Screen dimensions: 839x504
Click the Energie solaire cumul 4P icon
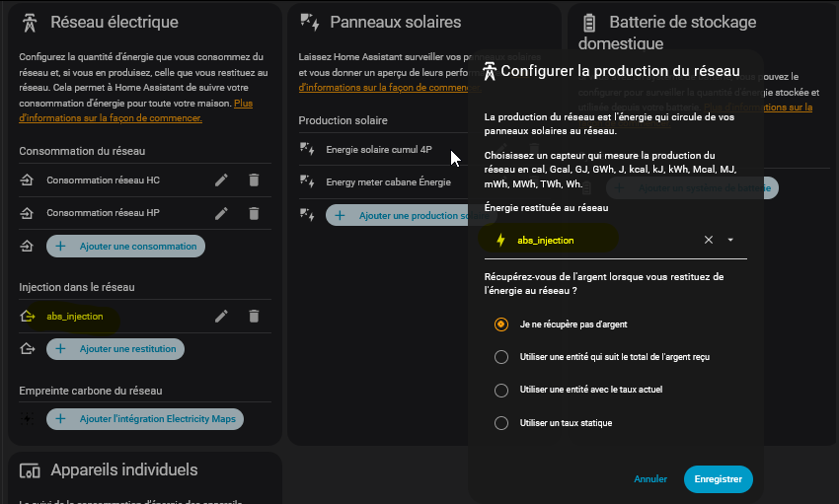tap(306, 150)
